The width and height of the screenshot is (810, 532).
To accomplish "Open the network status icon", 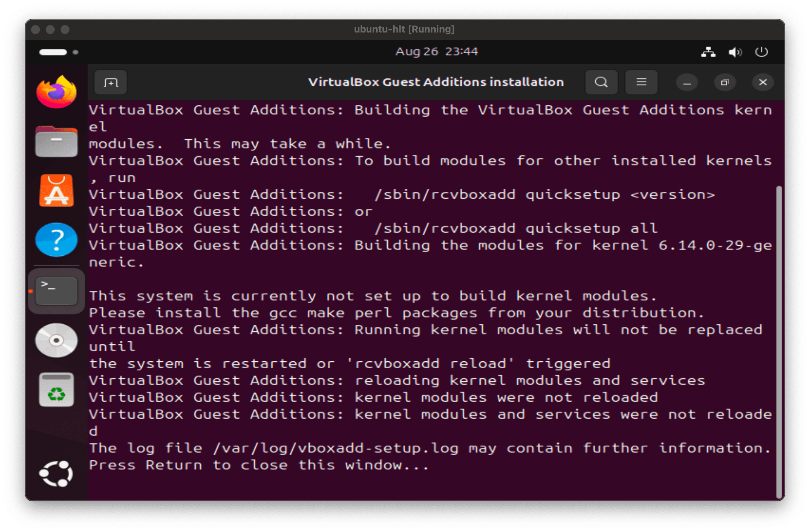I will click(x=708, y=52).
